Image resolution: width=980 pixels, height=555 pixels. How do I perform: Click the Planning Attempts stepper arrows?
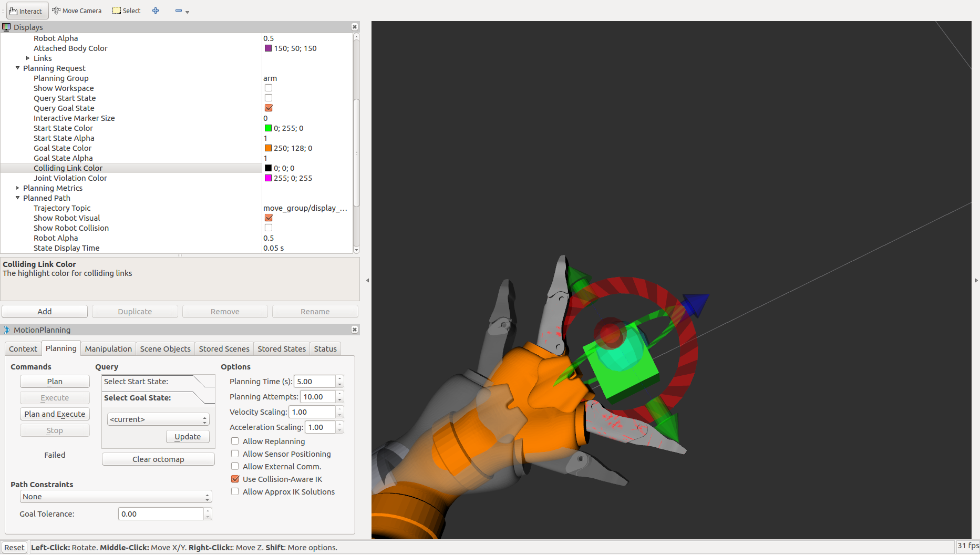340,396
